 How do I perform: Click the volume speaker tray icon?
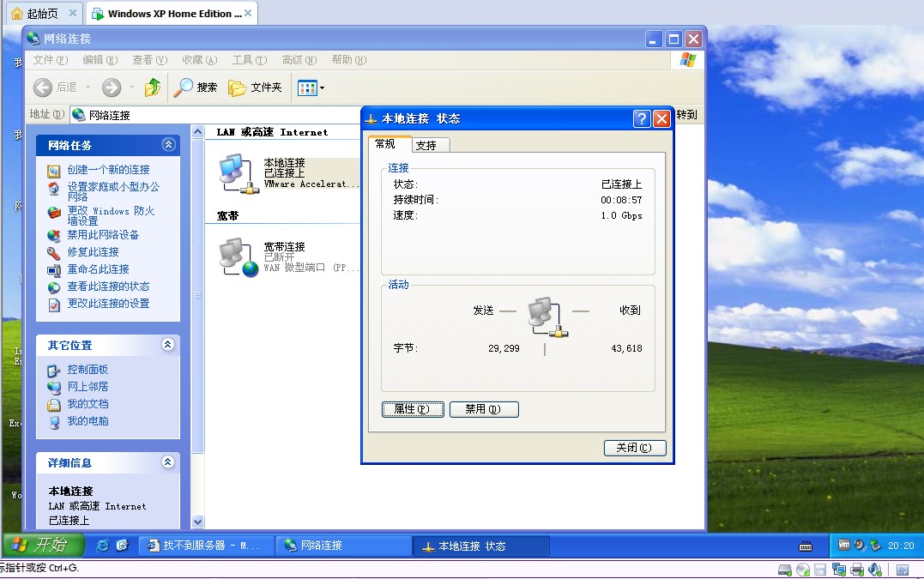pos(860,546)
